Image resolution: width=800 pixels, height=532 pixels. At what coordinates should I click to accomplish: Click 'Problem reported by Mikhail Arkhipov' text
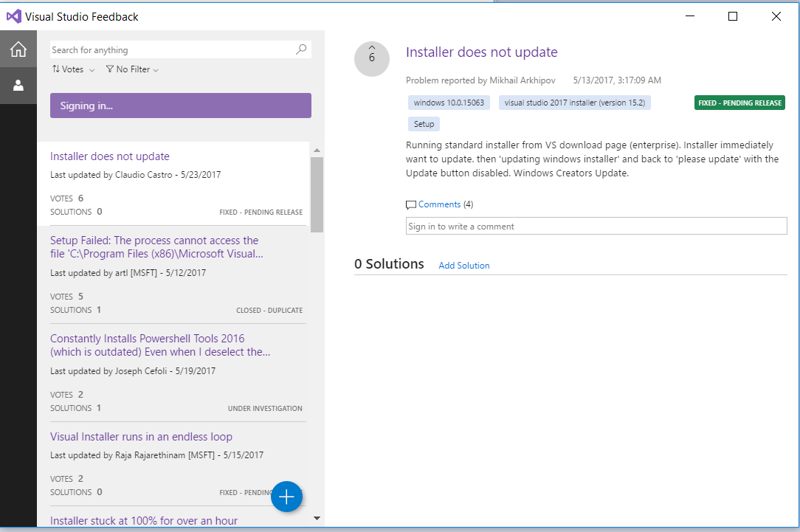click(480, 80)
